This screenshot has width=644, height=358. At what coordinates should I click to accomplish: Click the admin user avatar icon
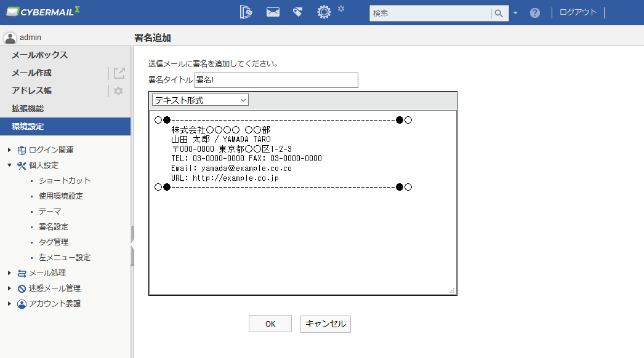pyautogui.click(x=10, y=38)
